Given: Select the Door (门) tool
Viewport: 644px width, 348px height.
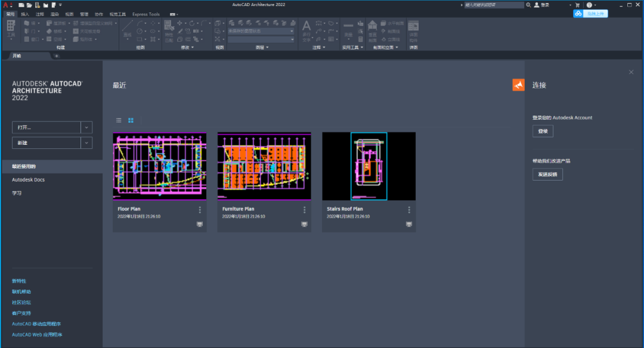Looking at the screenshot, I should [30, 31].
